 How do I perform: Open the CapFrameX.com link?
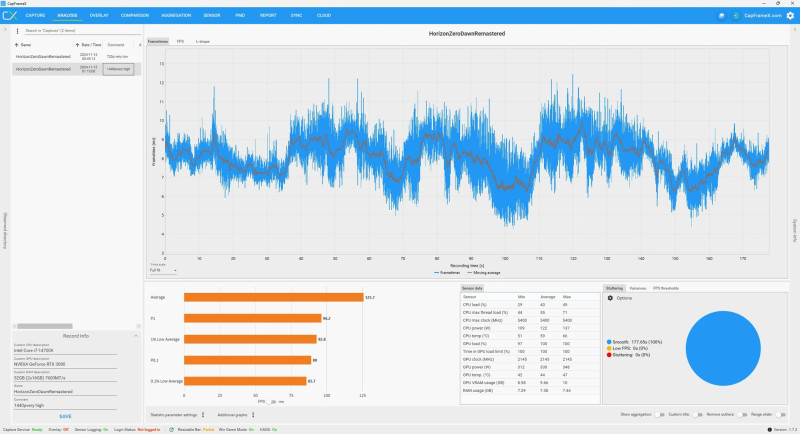(x=763, y=16)
